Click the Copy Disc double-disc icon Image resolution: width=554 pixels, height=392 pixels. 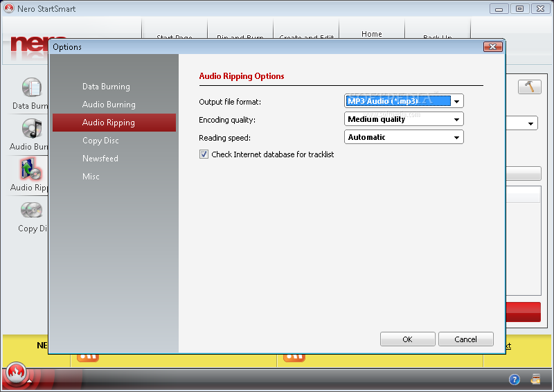click(31, 211)
